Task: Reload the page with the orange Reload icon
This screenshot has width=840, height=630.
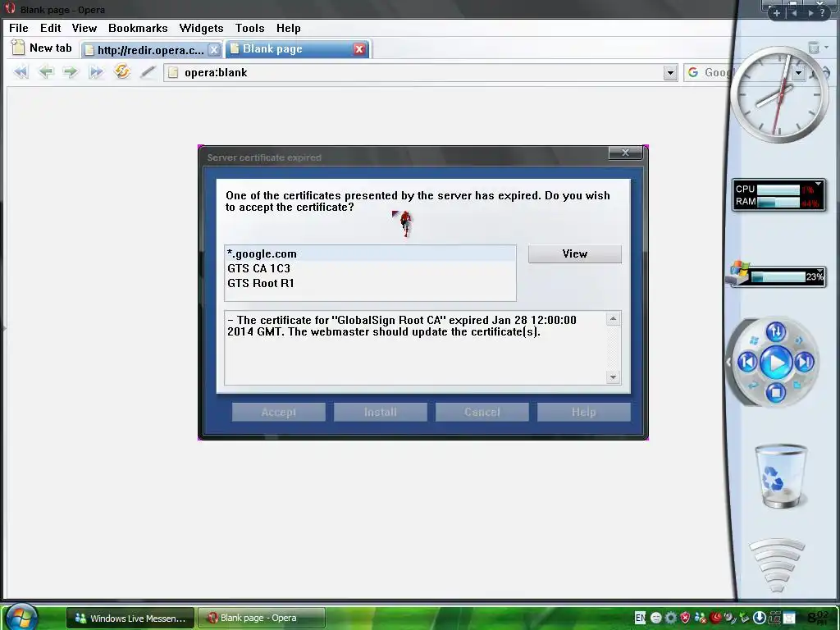Action: click(x=122, y=71)
